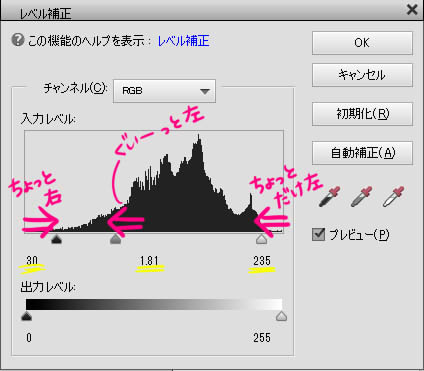Click the output level value field 255
Viewport: 424px width, 371px height.
pyautogui.click(x=262, y=338)
